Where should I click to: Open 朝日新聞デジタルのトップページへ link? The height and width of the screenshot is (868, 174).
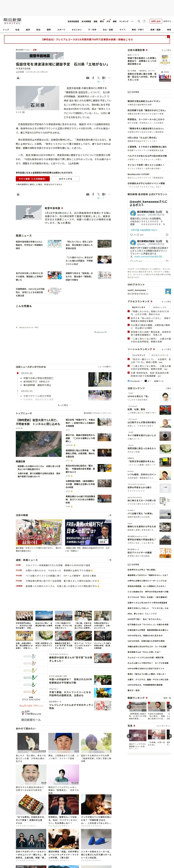click(x=98, y=413)
